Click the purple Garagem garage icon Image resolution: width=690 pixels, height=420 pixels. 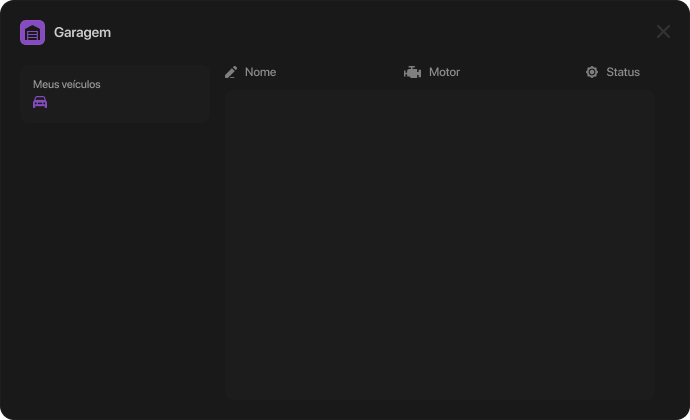(32, 32)
